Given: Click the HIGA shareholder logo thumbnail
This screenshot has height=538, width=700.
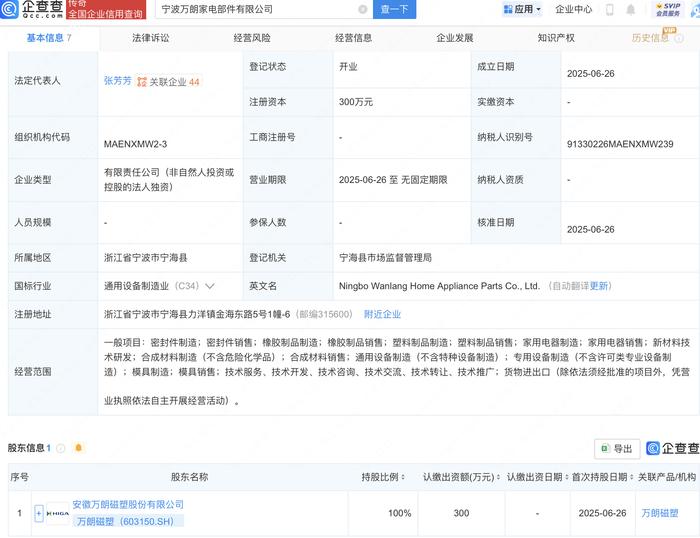Looking at the screenshot, I should pyautogui.click(x=58, y=513).
